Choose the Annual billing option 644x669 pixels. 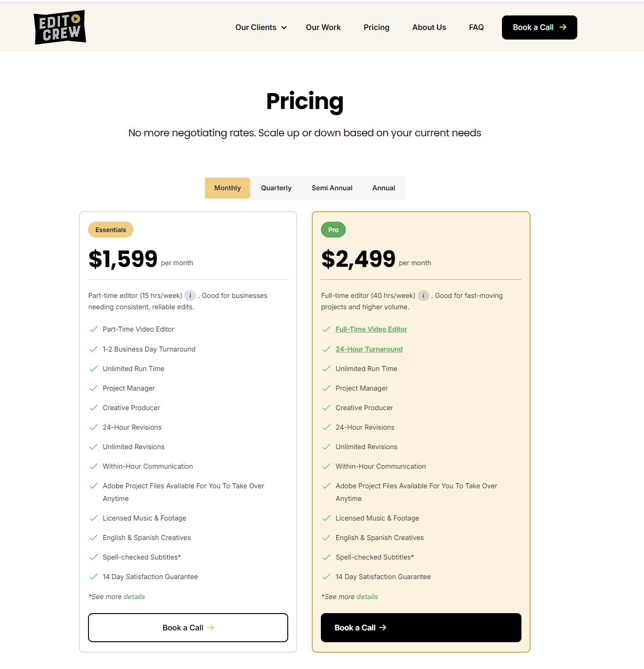click(383, 188)
